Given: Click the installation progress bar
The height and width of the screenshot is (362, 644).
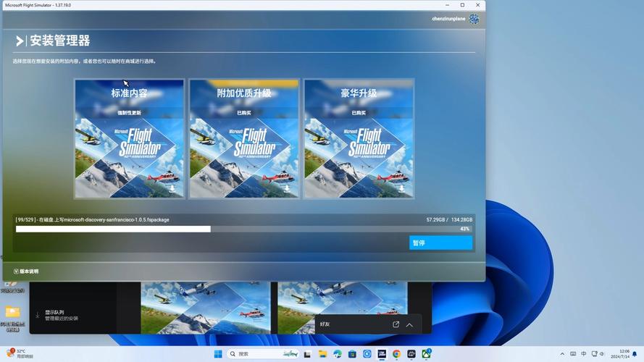Looking at the screenshot, I should click(244, 229).
